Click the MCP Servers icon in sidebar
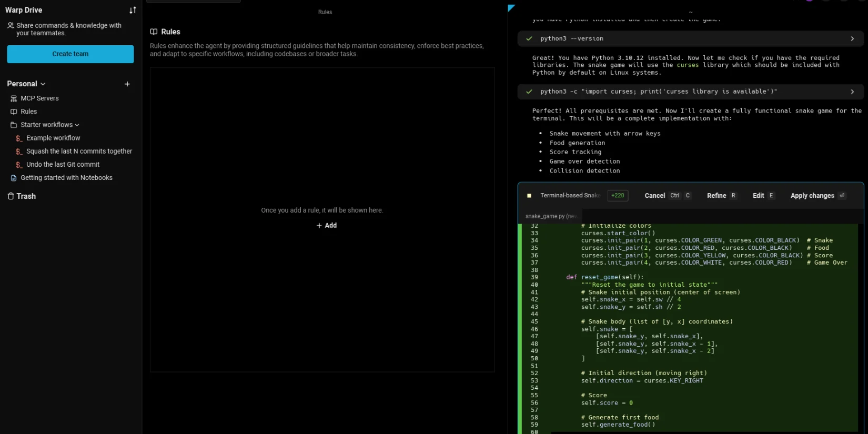Screen dimensions: 868x434 [x=14, y=98]
